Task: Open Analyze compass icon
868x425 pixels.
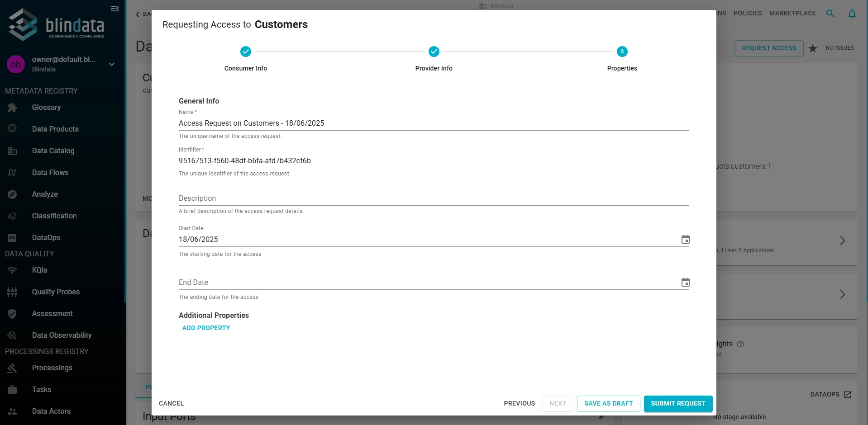Action: pyautogui.click(x=12, y=194)
